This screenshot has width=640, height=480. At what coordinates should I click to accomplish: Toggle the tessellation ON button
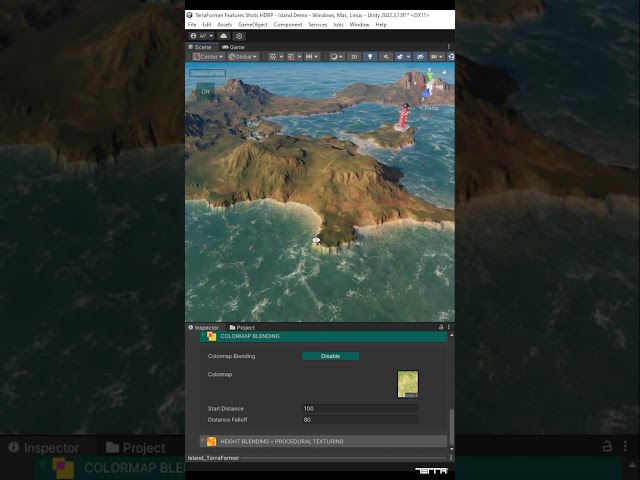tap(205, 92)
